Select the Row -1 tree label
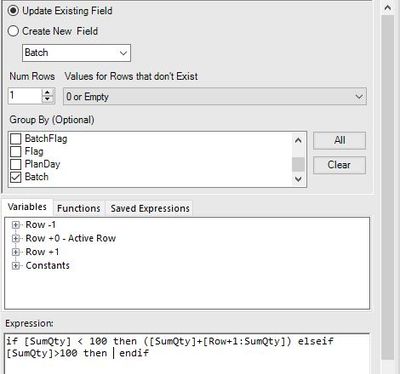This screenshot has height=374, width=400. coord(41,225)
